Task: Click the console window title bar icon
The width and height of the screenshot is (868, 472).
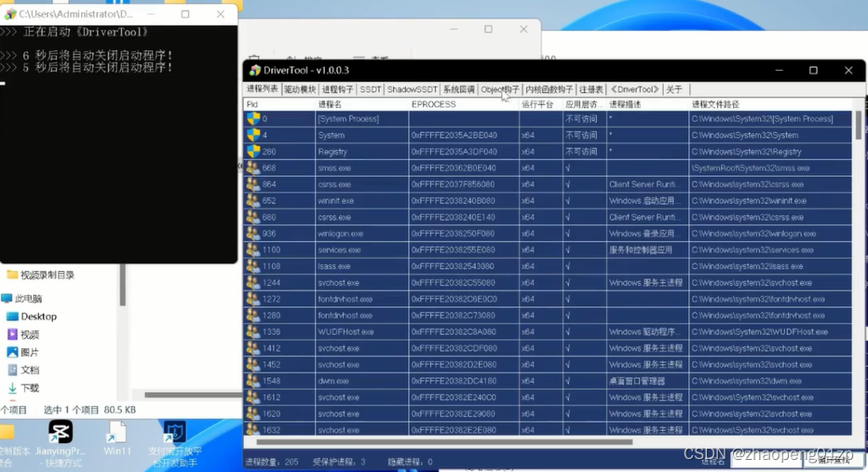Action: (x=10, y=14)
